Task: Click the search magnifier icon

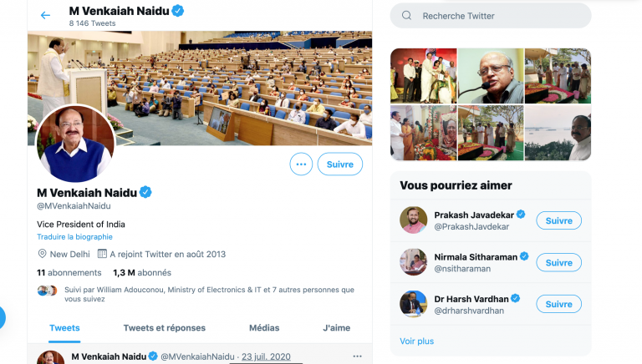Action: coord(406,16)
